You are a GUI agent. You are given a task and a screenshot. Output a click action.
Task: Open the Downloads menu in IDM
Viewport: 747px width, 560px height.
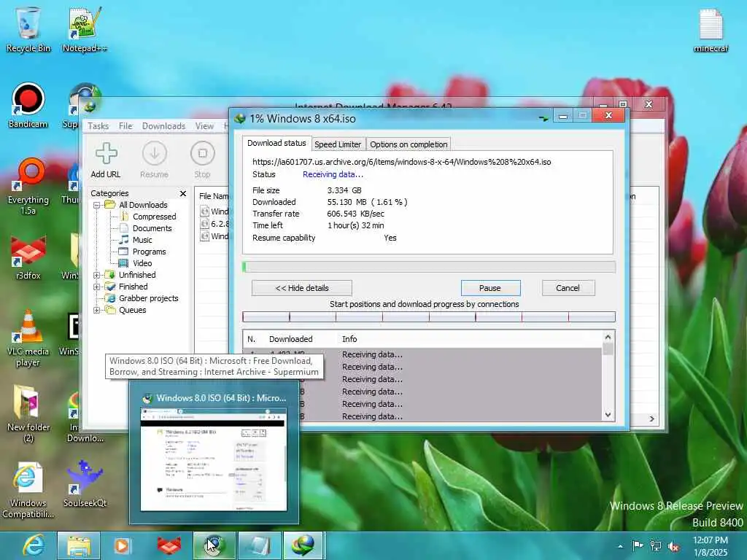click(x=163, y=126)
